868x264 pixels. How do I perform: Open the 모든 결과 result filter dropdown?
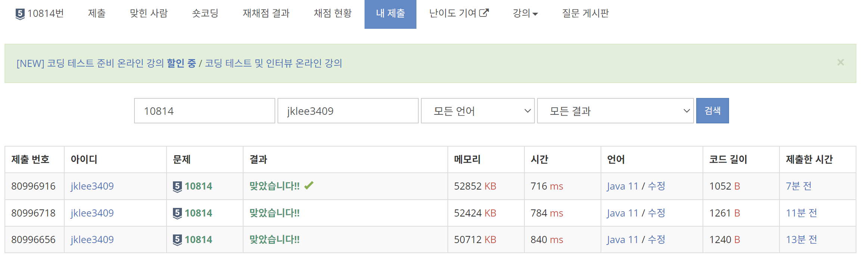coord(615,111)
